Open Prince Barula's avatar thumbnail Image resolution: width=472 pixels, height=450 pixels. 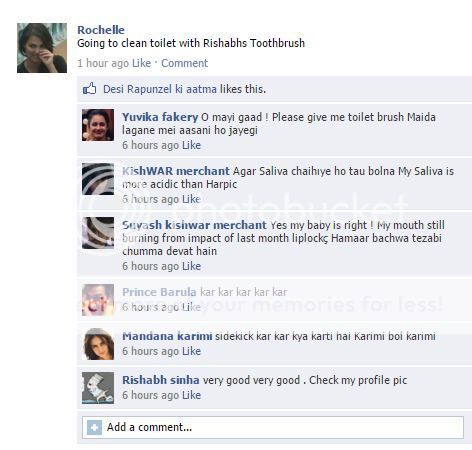point(98,300)
